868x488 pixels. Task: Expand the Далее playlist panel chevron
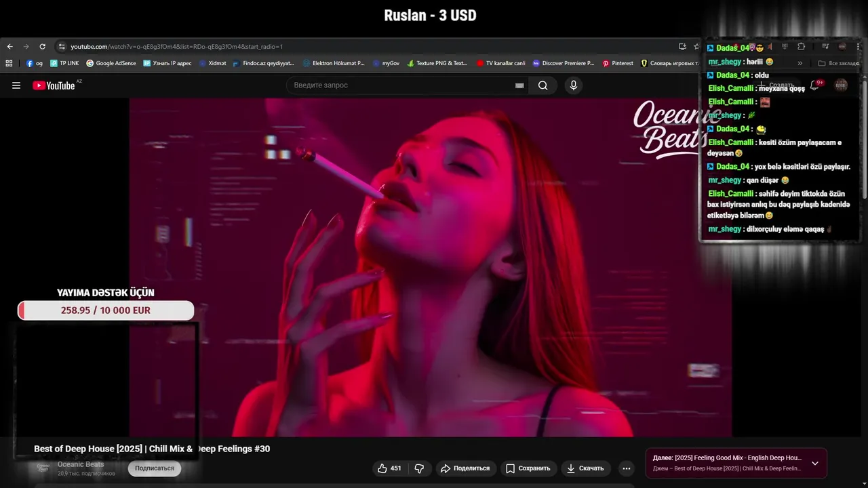pyautogui.click(x=815, y=464)
